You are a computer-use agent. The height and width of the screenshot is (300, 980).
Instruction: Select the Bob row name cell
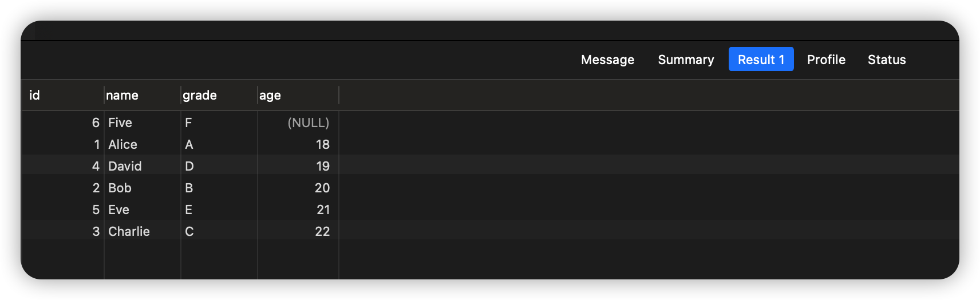point(120,188)
